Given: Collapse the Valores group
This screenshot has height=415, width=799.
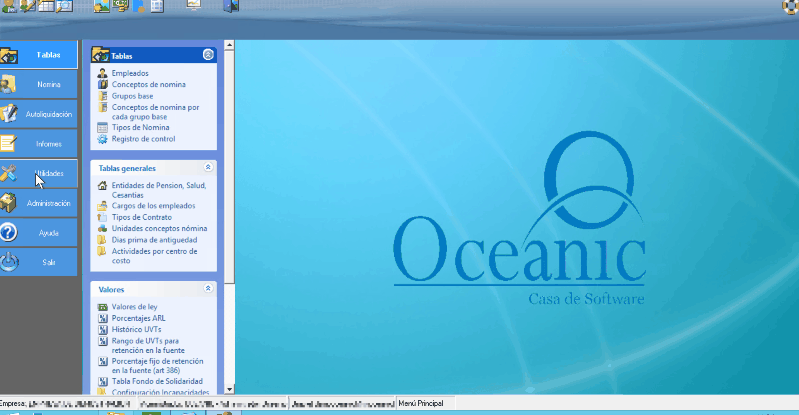Looking at the screenshot, I should pyautogui.click(x=208, y=288).
